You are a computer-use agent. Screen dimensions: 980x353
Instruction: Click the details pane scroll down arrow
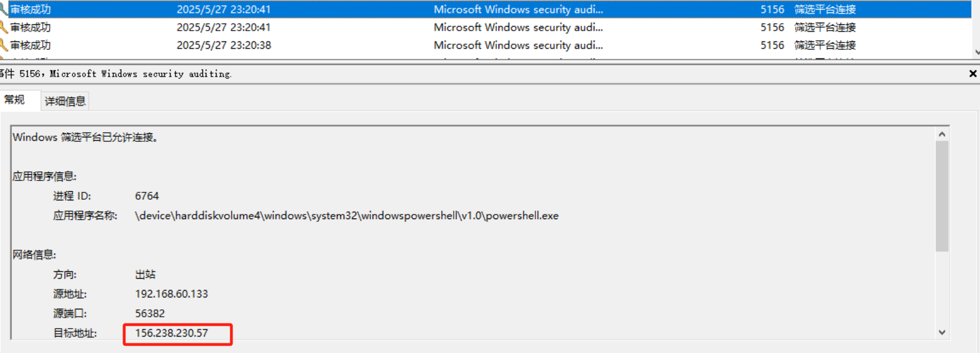tap(942, 333)
